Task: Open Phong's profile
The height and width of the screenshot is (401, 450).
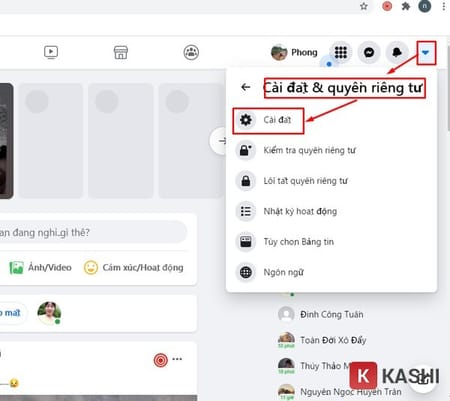Action: click(294, 52)
